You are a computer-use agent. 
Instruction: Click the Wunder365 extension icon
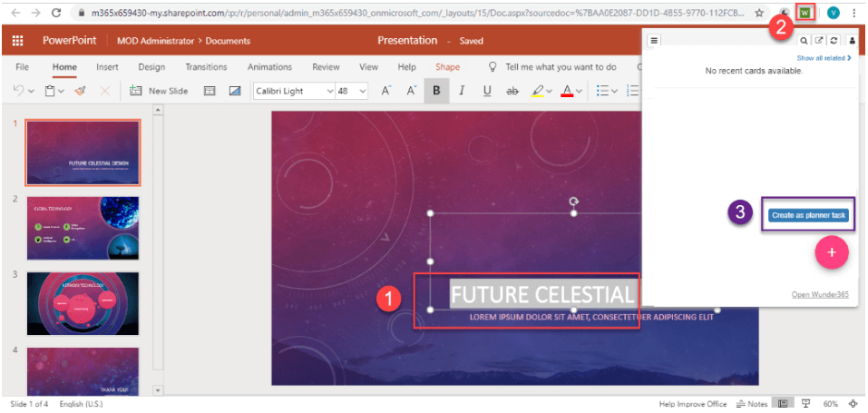(804, 14)
